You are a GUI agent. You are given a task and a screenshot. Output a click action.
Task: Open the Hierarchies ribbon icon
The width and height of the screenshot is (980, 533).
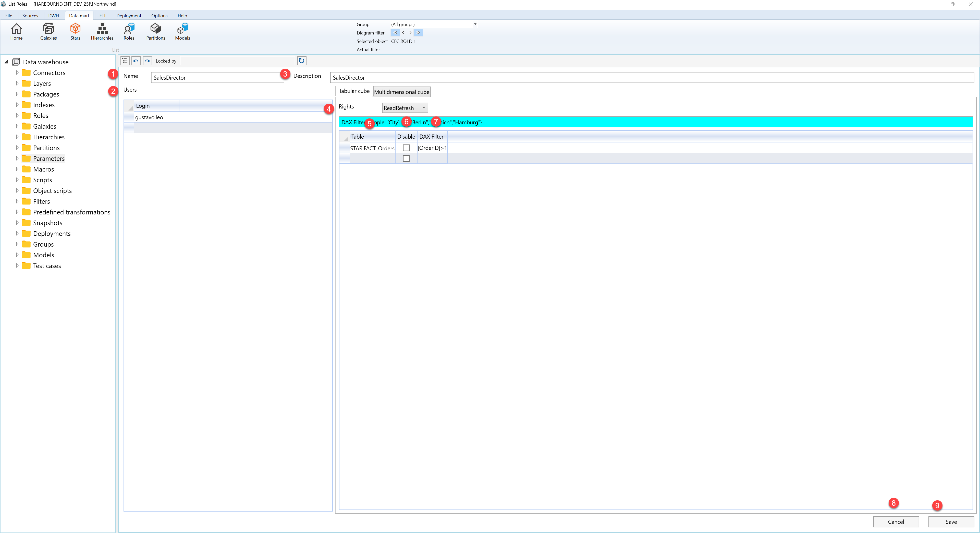point(102,32)
